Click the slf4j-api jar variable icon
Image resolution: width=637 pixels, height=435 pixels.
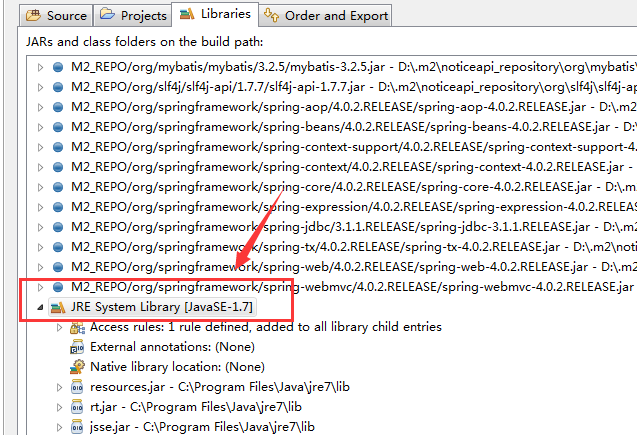58,87
